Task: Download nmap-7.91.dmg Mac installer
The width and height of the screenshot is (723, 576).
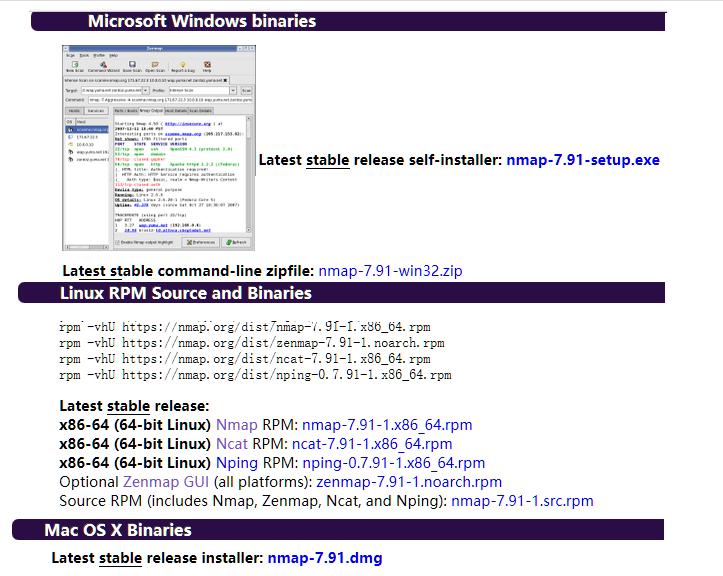Action: tap(325, 558)
